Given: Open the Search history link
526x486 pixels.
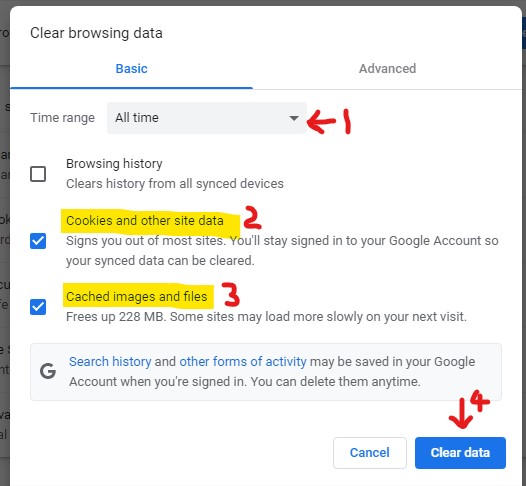Looking at the screenshot, I should pyautogui.click(x=110, y=362).
